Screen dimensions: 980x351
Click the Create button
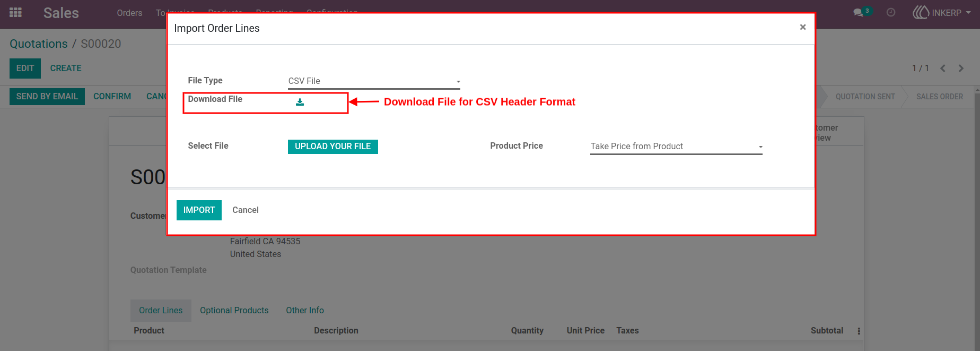click(66, 69)
